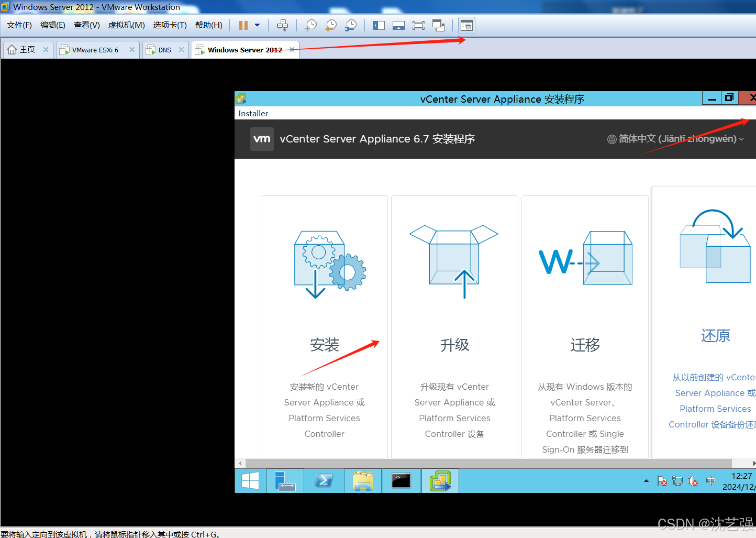Choose the 迁移 option title
Viewport: 756px width, 538px height.
click(585, 345)
